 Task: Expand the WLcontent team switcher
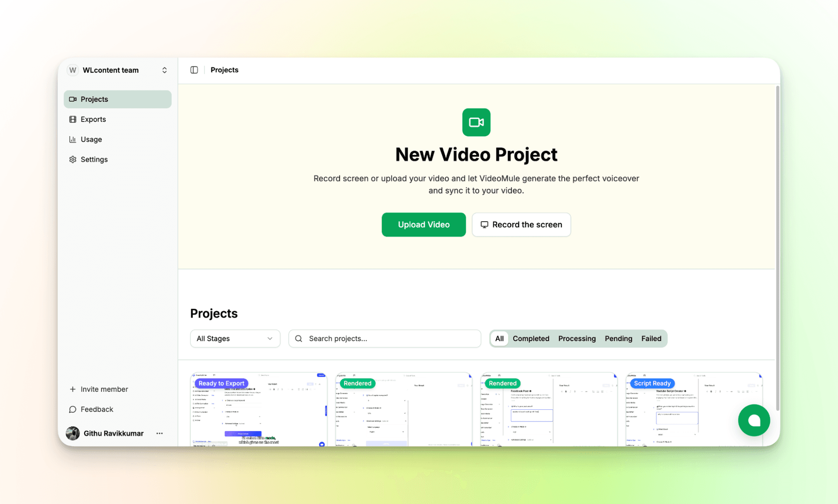[165, 70]
